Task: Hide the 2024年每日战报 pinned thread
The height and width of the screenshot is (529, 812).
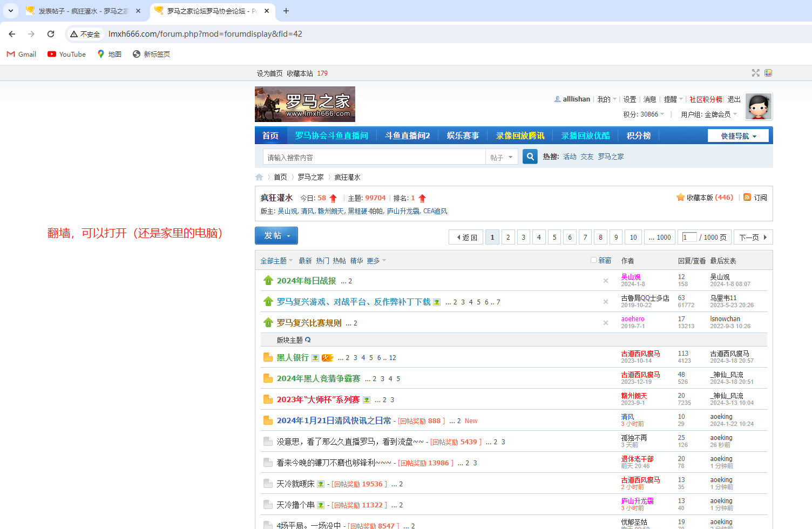Action: 605,281
